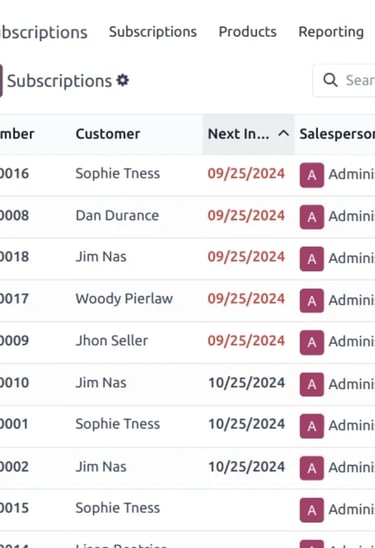375x548 pixels.
Task: Click the search magnifier icon
Action: [x=330, y=80]
